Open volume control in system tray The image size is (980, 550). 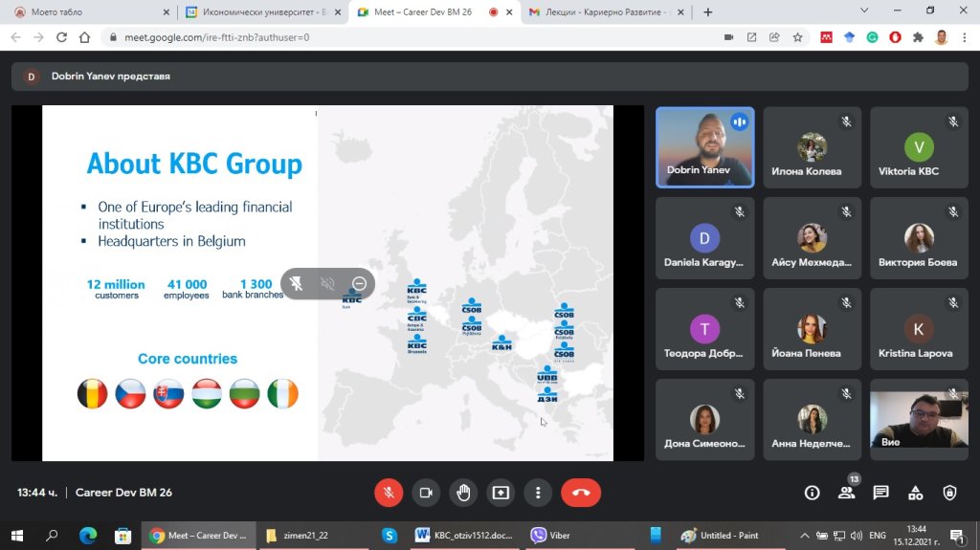coord(857,536)
